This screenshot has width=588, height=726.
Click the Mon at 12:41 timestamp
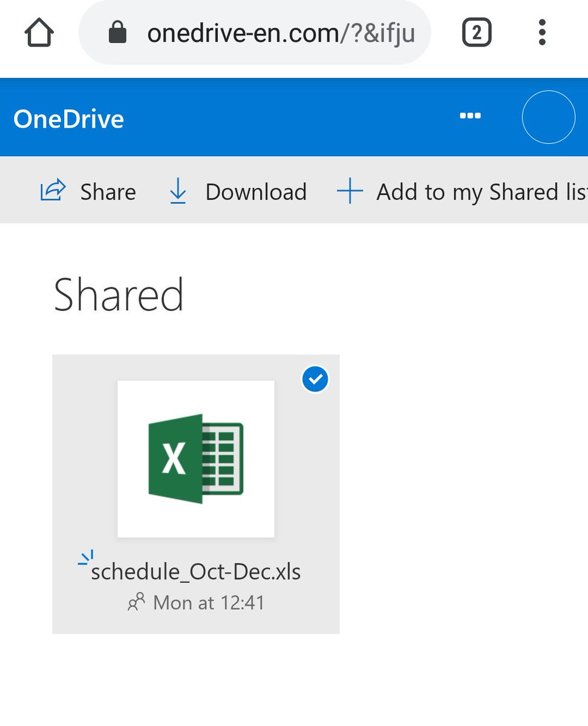coord(209,603)
